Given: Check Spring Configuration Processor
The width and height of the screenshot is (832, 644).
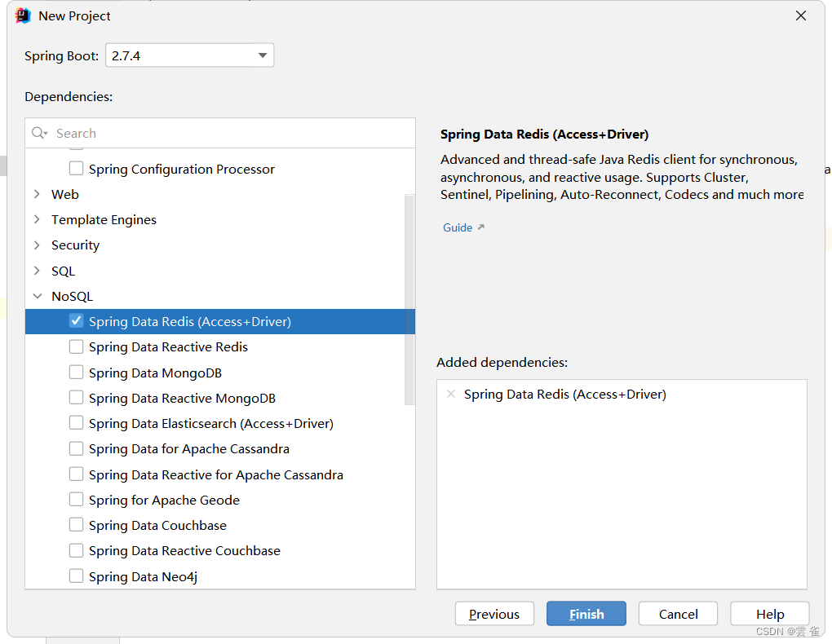Looking at the screenshot, I should (x=77, y=169).
